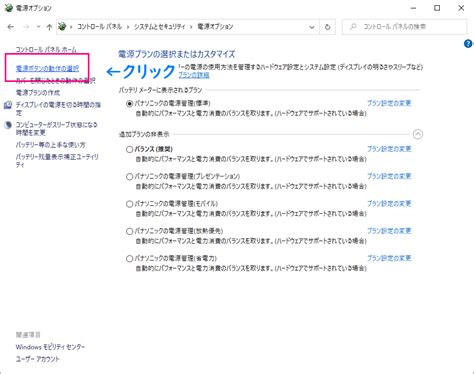Open 電源プランの作成 link
This screenshot has height=374, width=474.
pyautogui.click(x=38, y=92)
